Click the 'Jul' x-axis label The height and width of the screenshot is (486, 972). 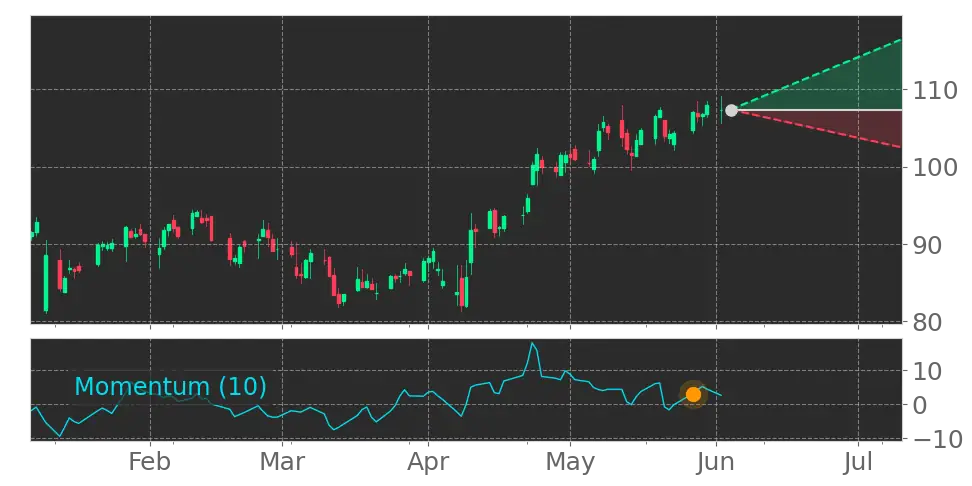(x=859, y=462)
